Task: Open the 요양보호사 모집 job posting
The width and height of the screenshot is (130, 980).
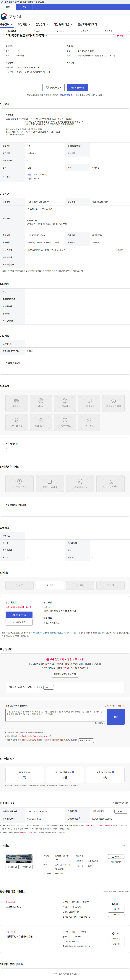Action: [x=13, y=907]
